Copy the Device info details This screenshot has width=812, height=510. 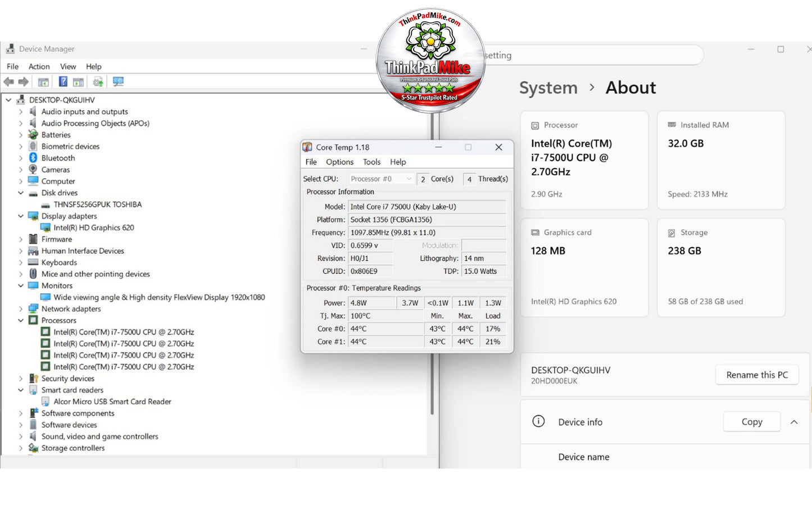coord(752,422)
